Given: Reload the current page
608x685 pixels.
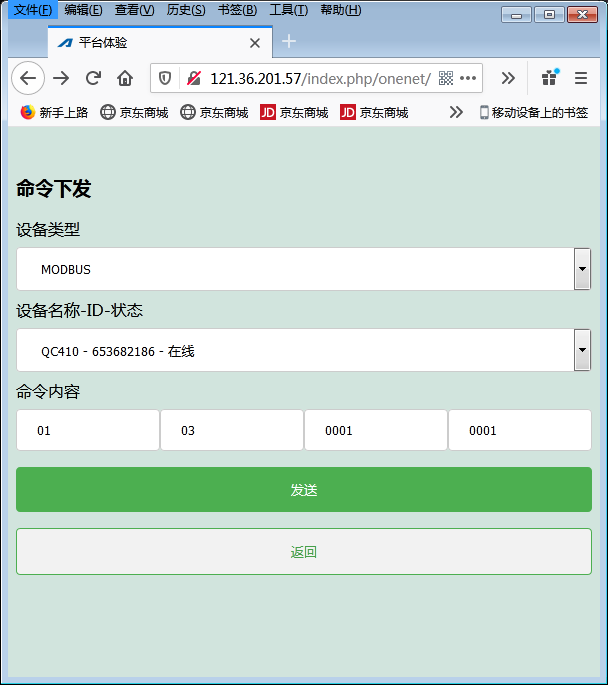Looking at the screenshot, I should (x=93, y=79).
